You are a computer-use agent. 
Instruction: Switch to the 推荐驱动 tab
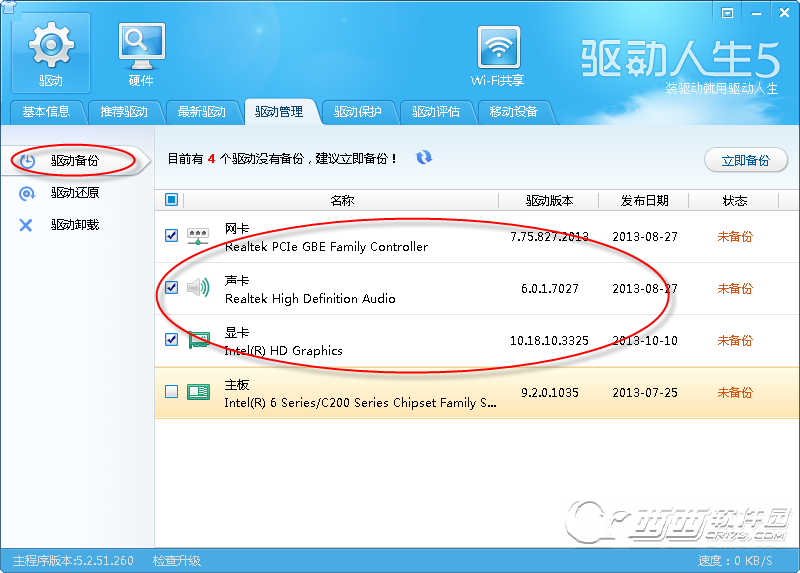124,112
